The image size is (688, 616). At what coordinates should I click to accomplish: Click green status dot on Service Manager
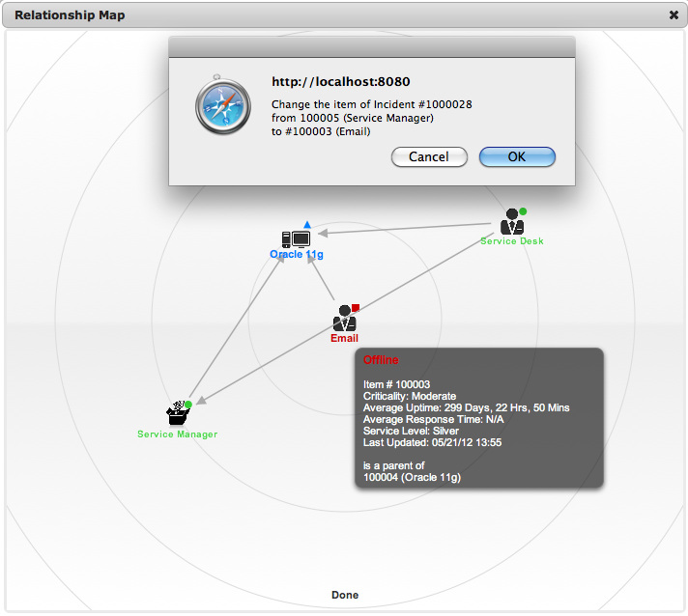[x=188, y=404]
